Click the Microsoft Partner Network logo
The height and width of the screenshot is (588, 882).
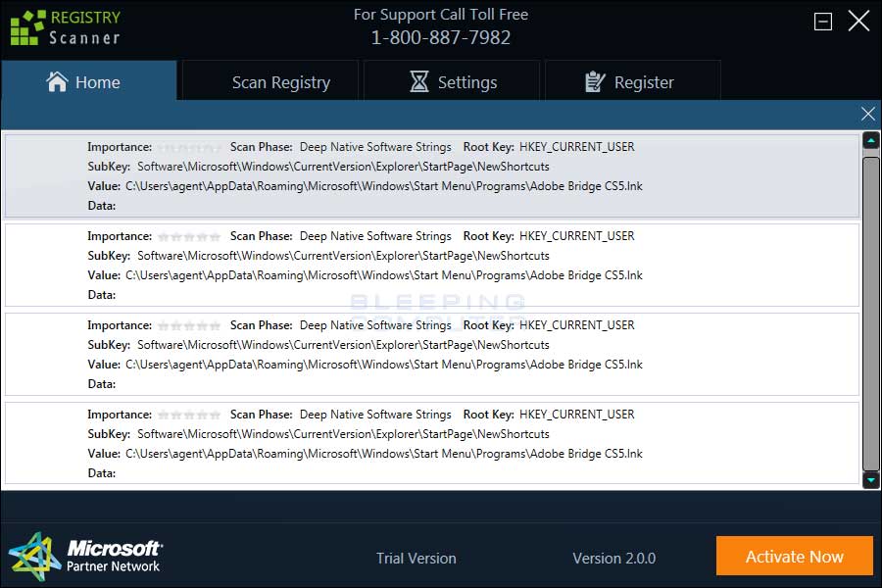coord(85,557)
